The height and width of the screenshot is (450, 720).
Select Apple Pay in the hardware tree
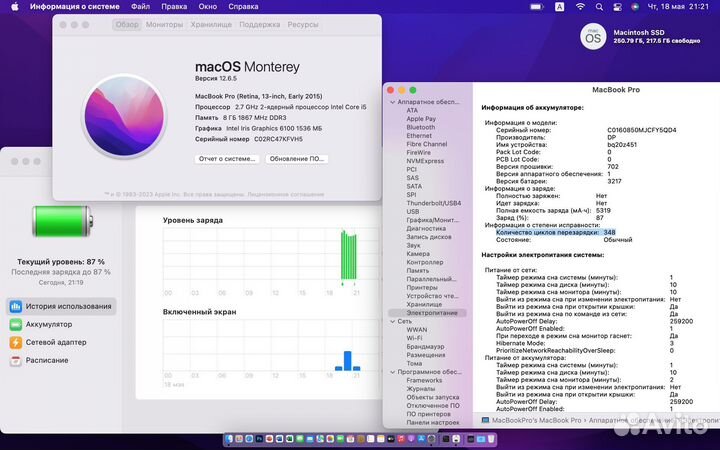pyautogui.click(x=421, y=118)
